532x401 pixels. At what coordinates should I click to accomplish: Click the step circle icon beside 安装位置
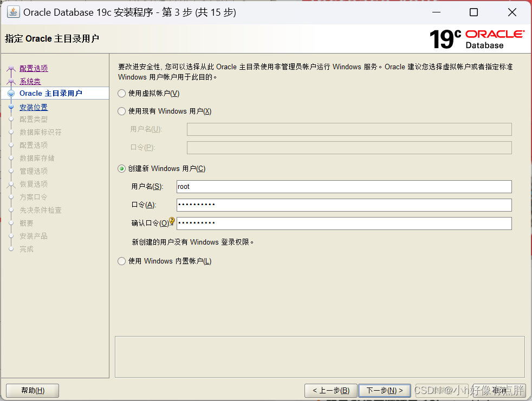[x=11, y=107]
